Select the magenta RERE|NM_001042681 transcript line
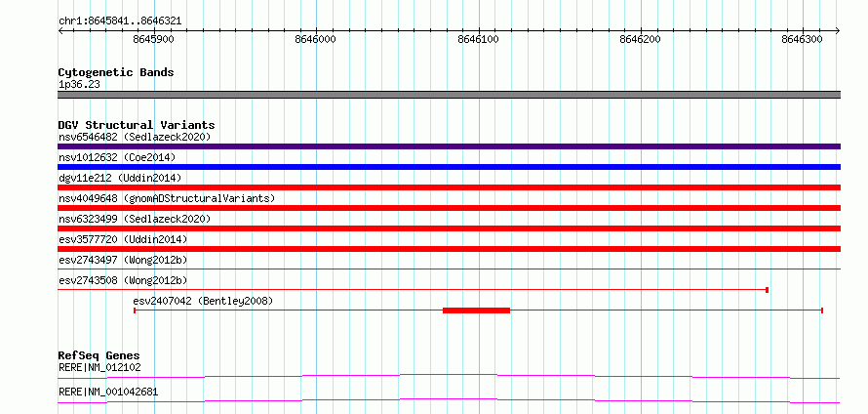 pos(449,400)
